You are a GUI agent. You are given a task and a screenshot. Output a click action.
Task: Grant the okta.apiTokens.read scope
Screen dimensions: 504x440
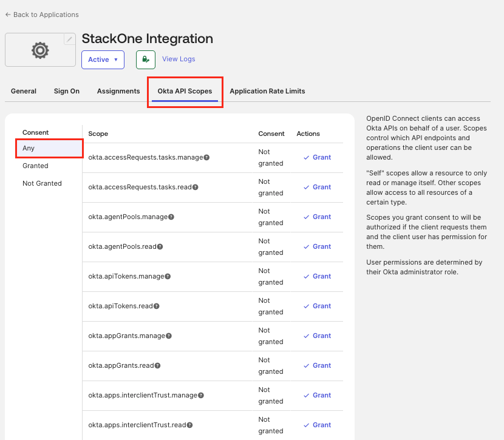coord(317,306)
